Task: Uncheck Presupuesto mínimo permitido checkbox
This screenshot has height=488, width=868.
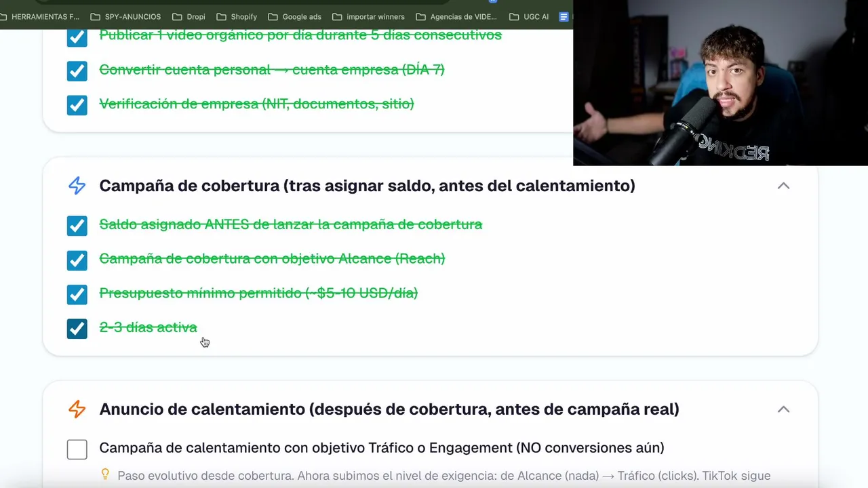Action: [77, 294]
